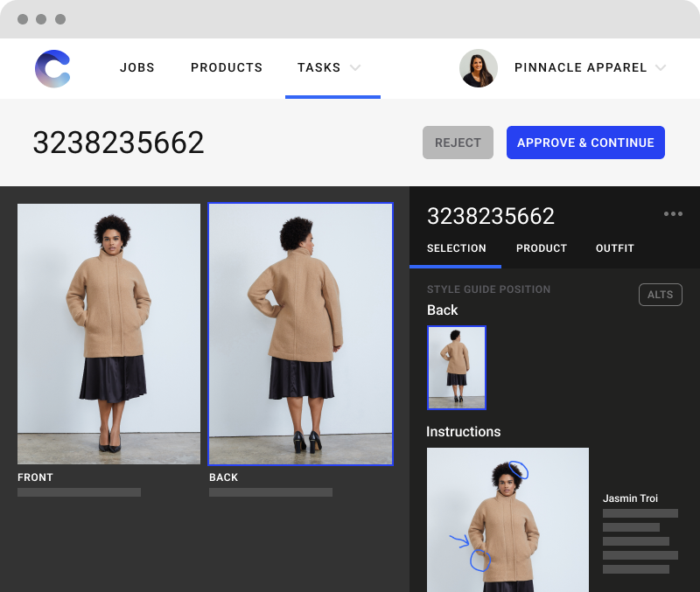Switch to the Outfit tab
Screen dimensions: 700x592
tap(615, 248)
